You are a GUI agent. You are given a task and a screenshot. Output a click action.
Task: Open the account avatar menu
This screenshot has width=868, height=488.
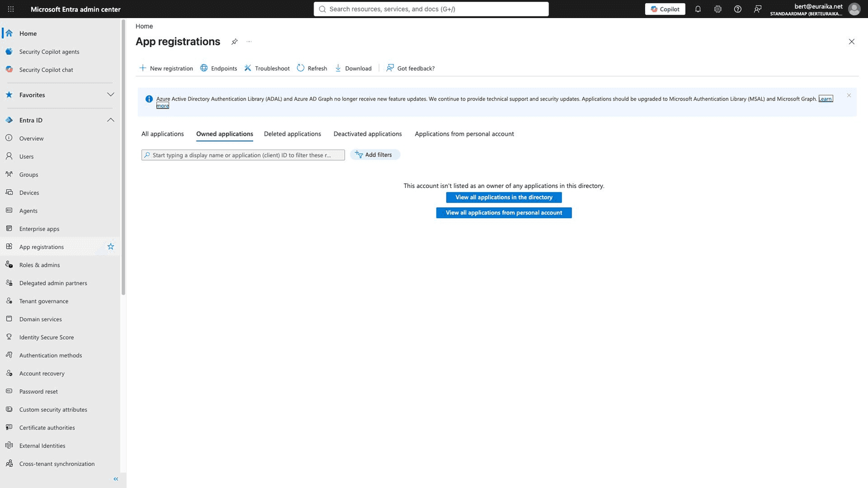[x=854, y=9]
